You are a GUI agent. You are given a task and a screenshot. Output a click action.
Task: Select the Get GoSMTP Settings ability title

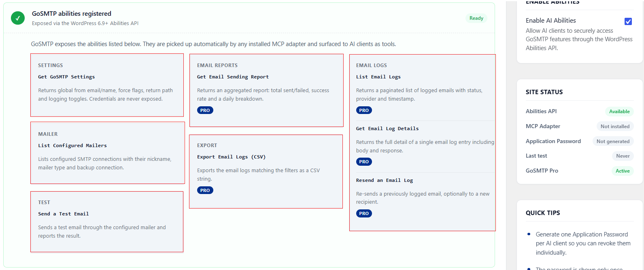coord(66,77)
